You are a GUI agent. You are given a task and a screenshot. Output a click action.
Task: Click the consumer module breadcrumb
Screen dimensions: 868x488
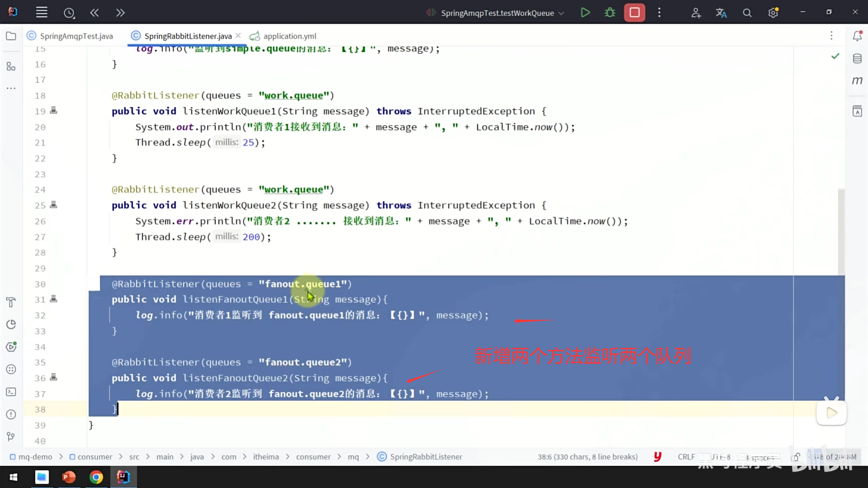(x=94, y=457)
